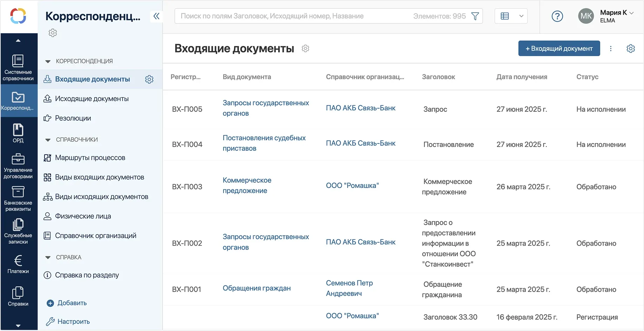This screenshot has height=331, width=644.
Task: Open the Платежи section in the sidebar
Action: 19,264
